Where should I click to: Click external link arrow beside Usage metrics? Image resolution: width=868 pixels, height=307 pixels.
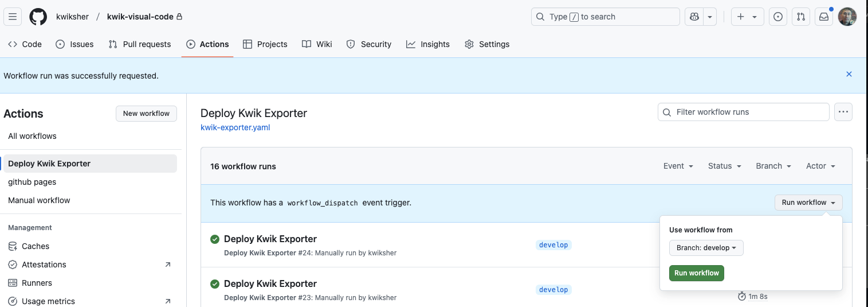[x=168, y=301]
